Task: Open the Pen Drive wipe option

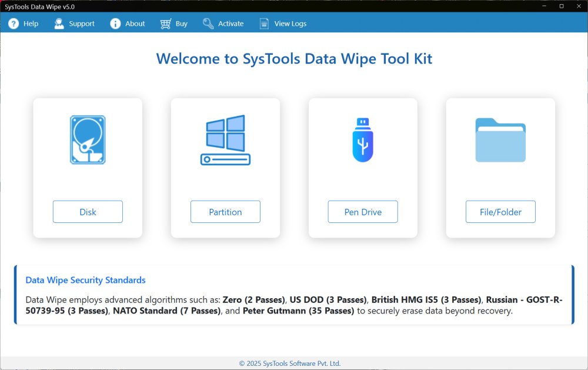Action: [x=363, y=212]
